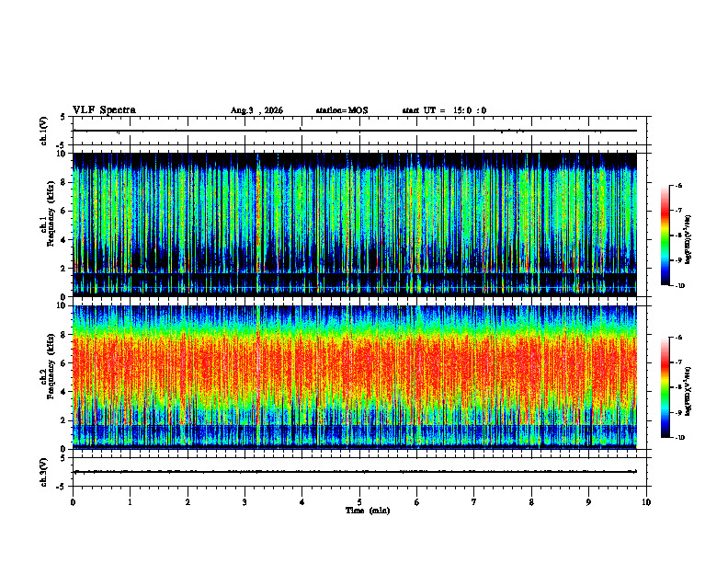Click time axis tick label "7"
The image size is (728, 563).
474,502
